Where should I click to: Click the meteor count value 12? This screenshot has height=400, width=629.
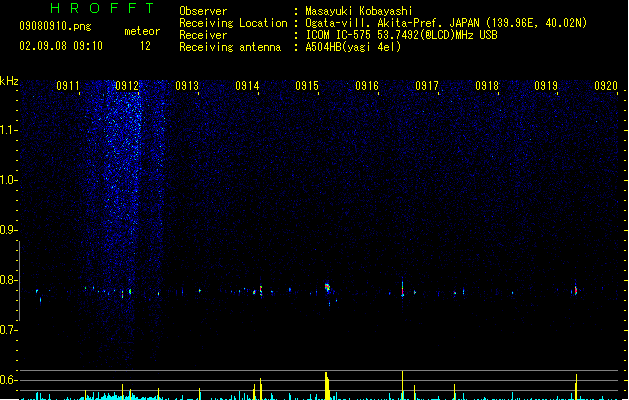tap(145, 46)
